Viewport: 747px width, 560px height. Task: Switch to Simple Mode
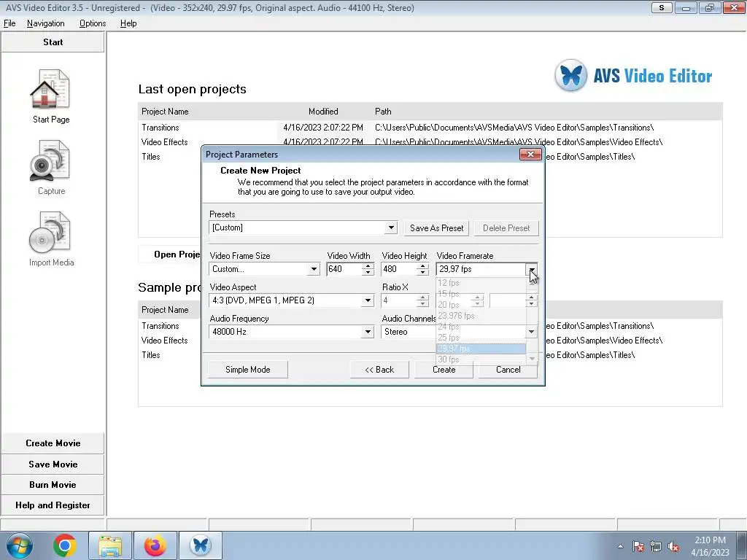point(248,370)
